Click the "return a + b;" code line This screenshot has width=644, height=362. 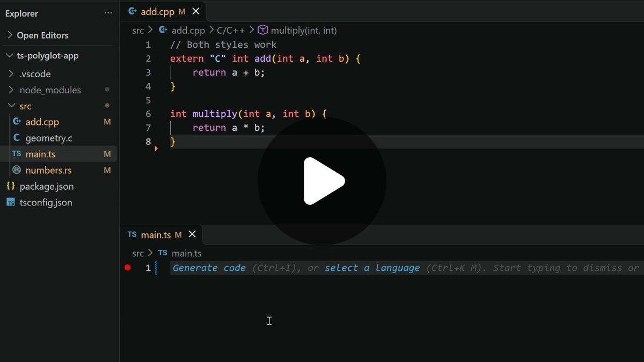click(229, 72)
